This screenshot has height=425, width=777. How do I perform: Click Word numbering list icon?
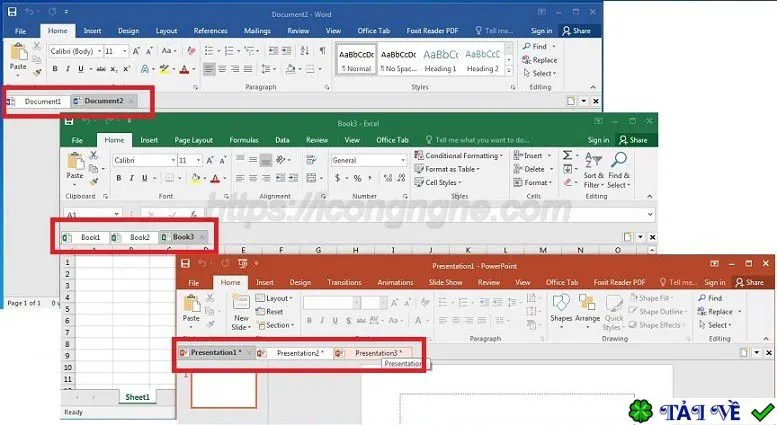point(229,51)
